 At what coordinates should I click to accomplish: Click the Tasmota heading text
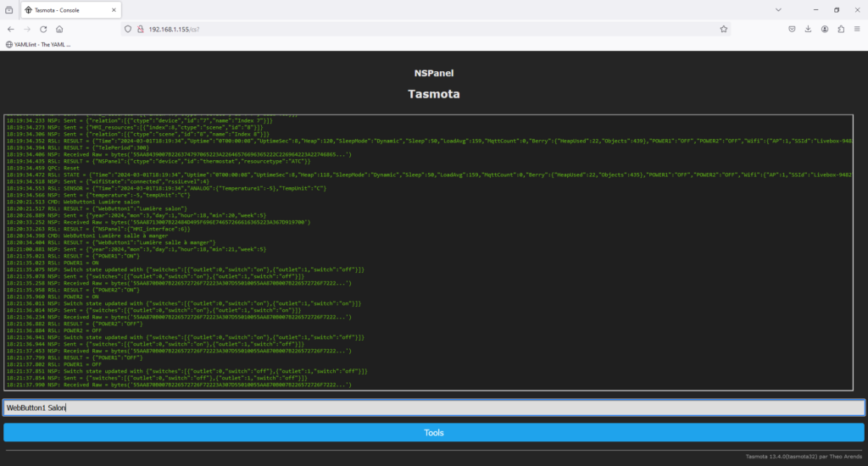(434, 94)
